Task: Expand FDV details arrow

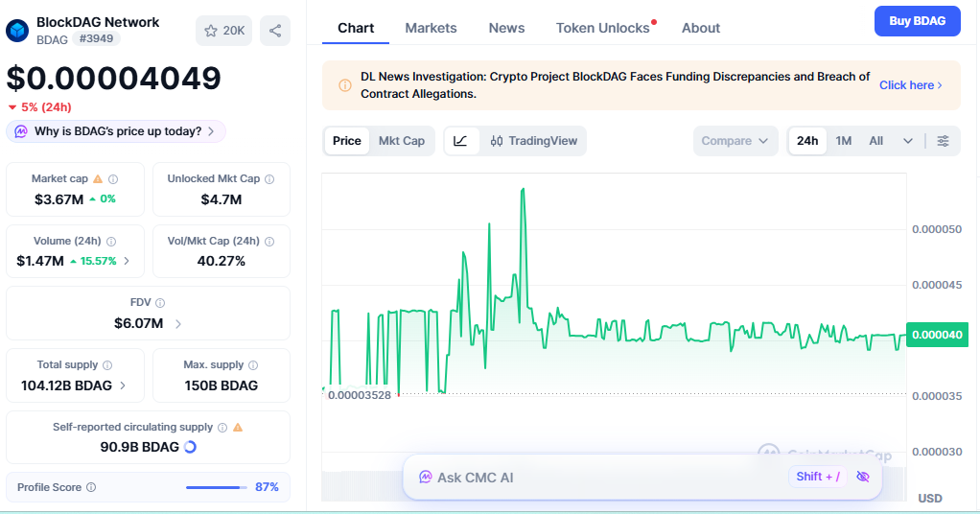Action: click(x=178, y=324)
